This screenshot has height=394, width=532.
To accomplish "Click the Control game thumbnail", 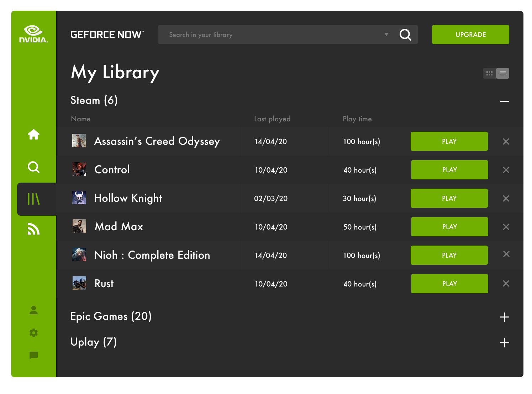I will (79, 169).
